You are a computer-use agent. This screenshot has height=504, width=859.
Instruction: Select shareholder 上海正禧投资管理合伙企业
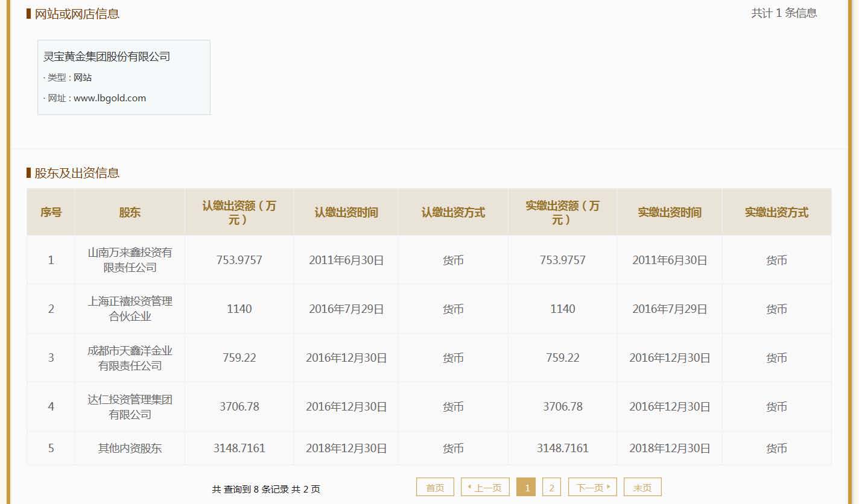pos(130,309)
